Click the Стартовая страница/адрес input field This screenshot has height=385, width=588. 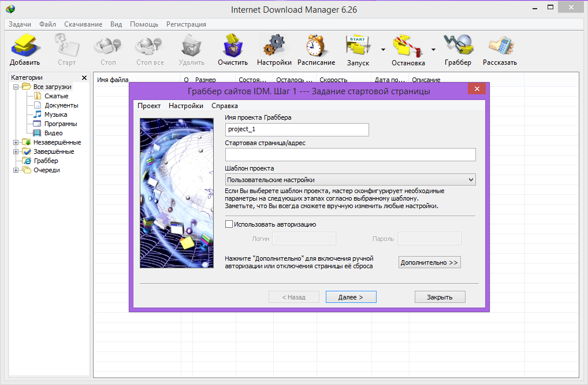[350, 154]
